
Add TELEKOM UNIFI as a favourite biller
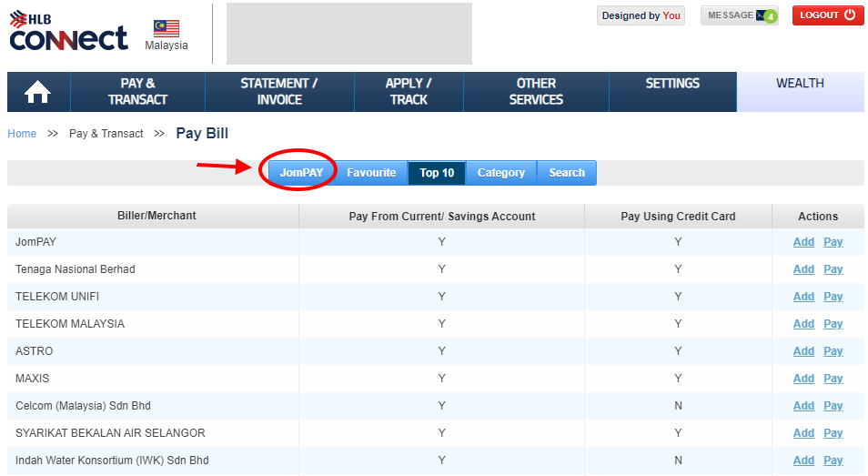pyautogui.click(x=803, y=297)
